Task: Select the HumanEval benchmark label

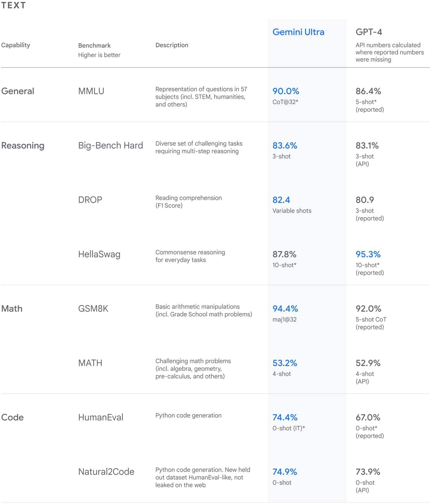Action: coord(101,417)
